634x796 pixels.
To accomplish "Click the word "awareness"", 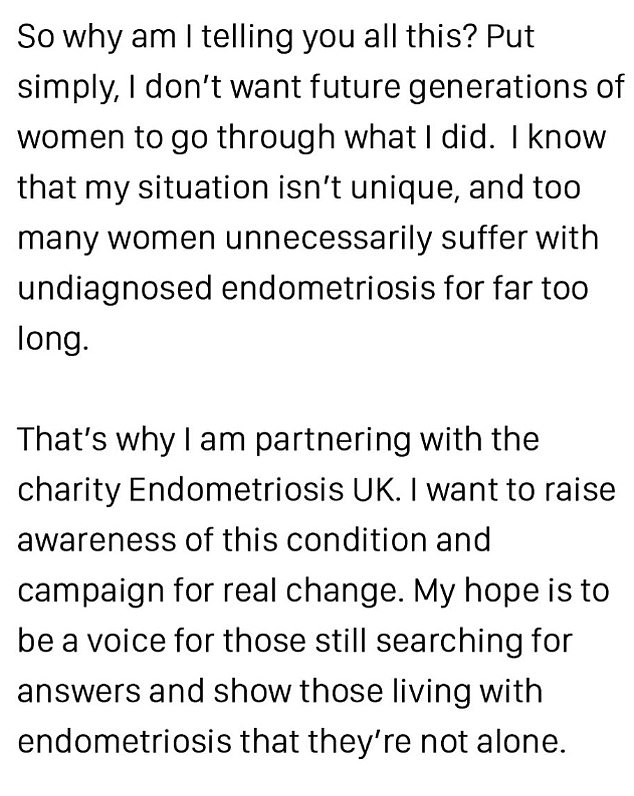I will [97, 540].
